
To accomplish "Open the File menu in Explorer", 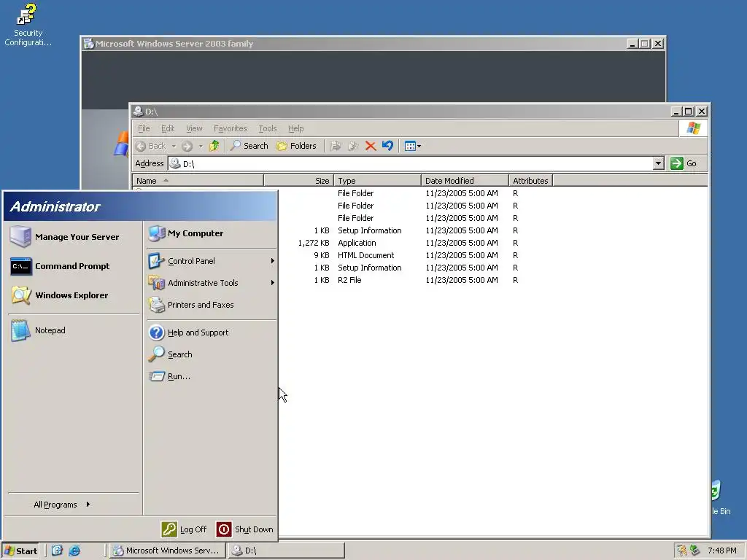I will tap(144, 128).
